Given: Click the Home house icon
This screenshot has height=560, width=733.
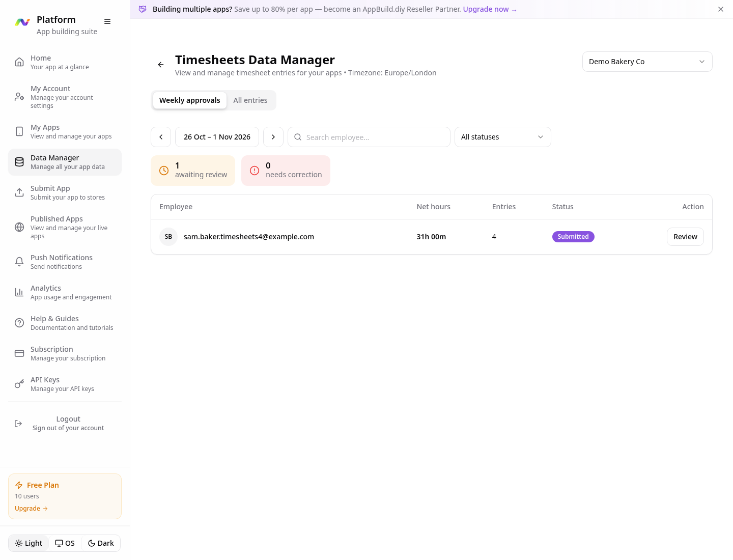Looking at the screenshot, I should coord(19,62).
